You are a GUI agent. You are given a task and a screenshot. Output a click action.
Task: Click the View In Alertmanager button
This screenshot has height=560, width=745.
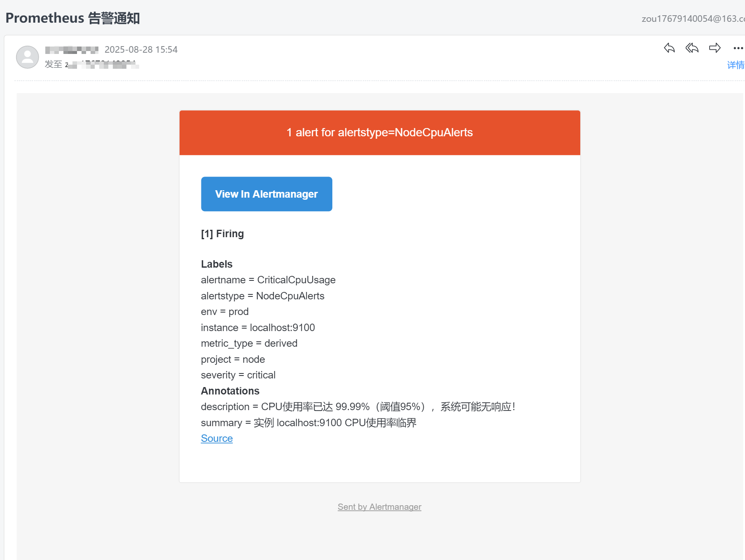[266, 194]
